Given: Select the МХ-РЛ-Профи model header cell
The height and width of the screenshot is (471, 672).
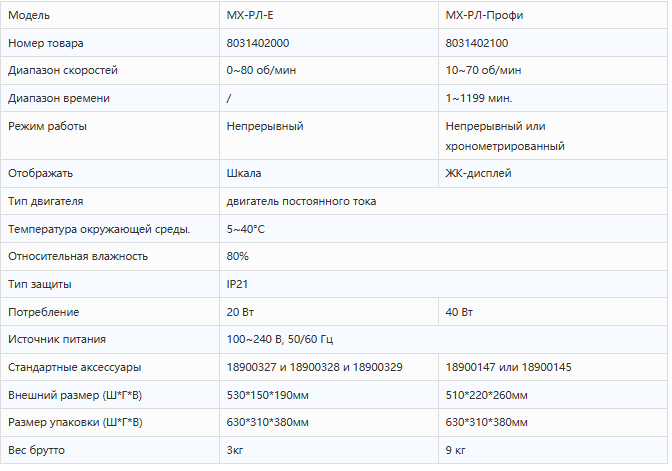Looking at the screenshot, I should (483, 17).
